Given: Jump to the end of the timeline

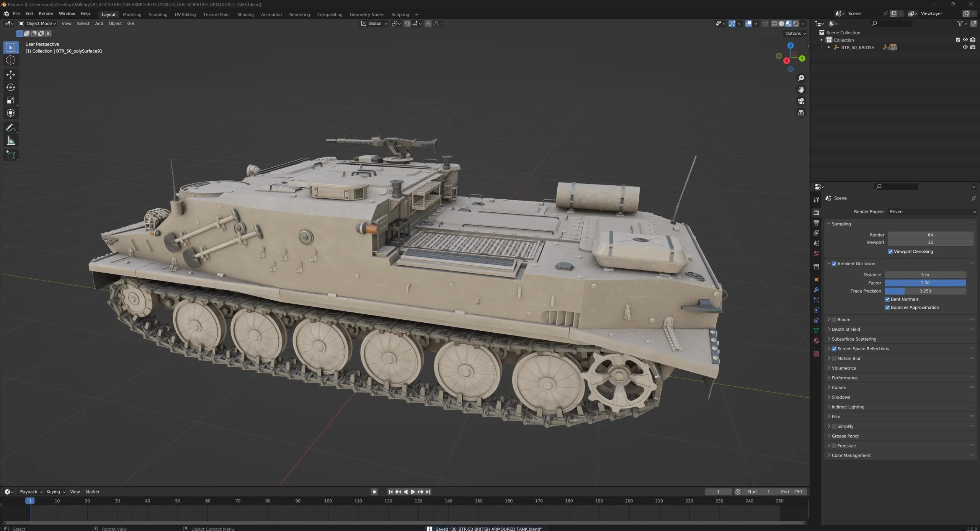Looking at the screenshot, I should tap(428, 492).
